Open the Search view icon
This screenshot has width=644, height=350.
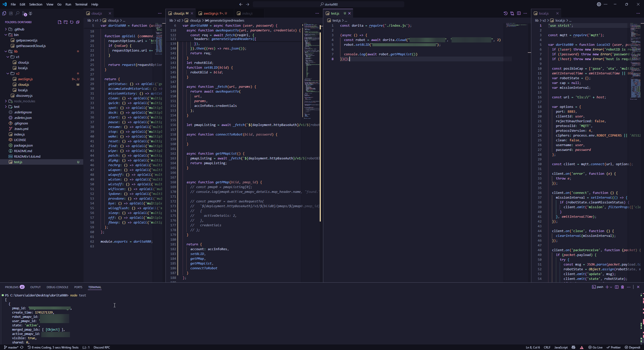17,13
